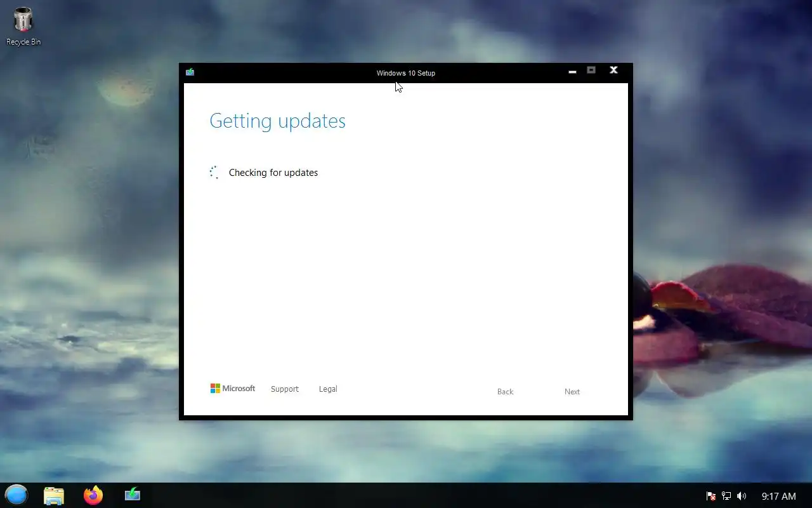Click the Next button
Screen dimensions: 812x508
point(572,391)
